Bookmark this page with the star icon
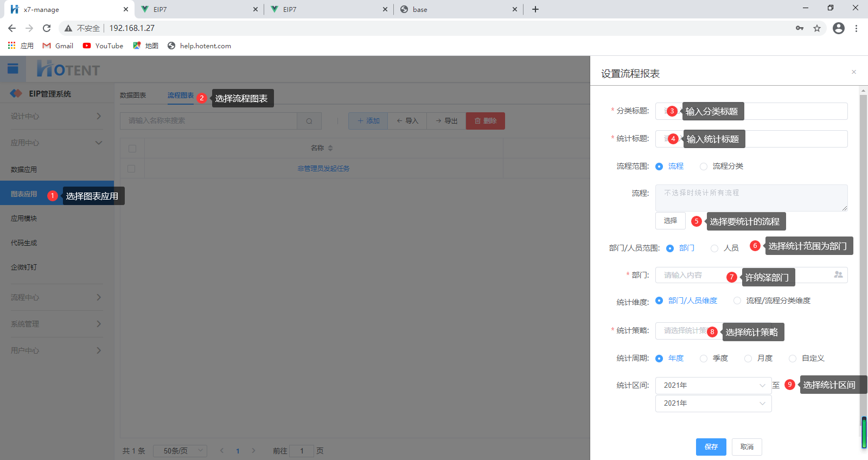The height and width of the screenshot is (460, 868). 817,28
